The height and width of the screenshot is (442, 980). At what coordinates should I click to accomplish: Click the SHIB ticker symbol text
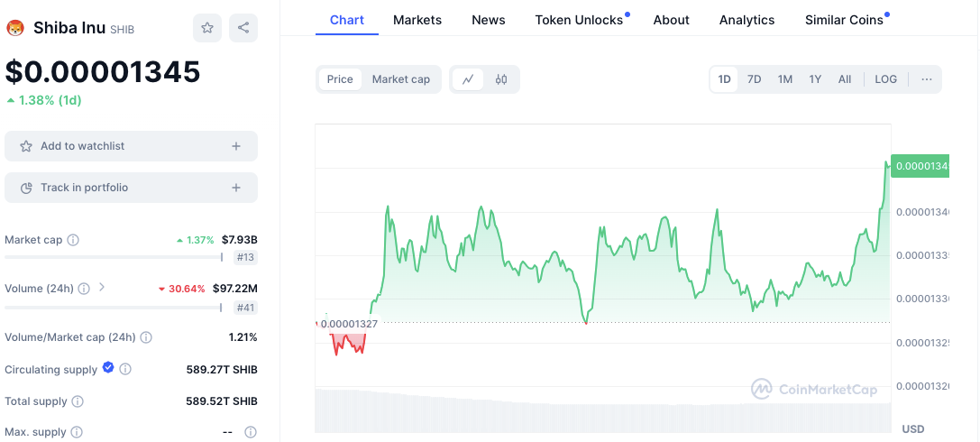click(x=122, y=30)
